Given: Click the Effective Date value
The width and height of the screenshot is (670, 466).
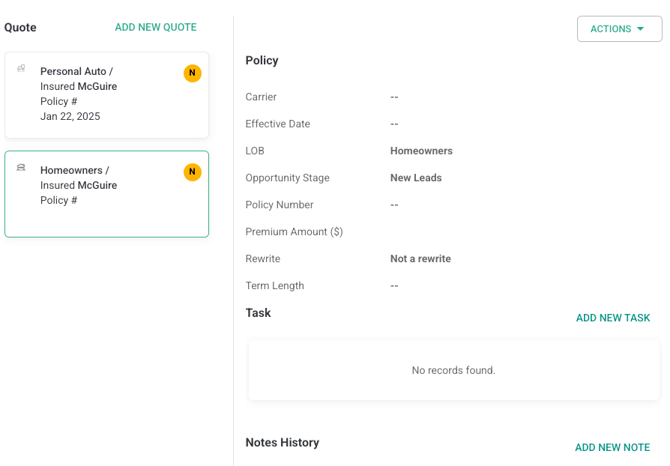Looking at the screenshot, I should [x=394, y=124].
